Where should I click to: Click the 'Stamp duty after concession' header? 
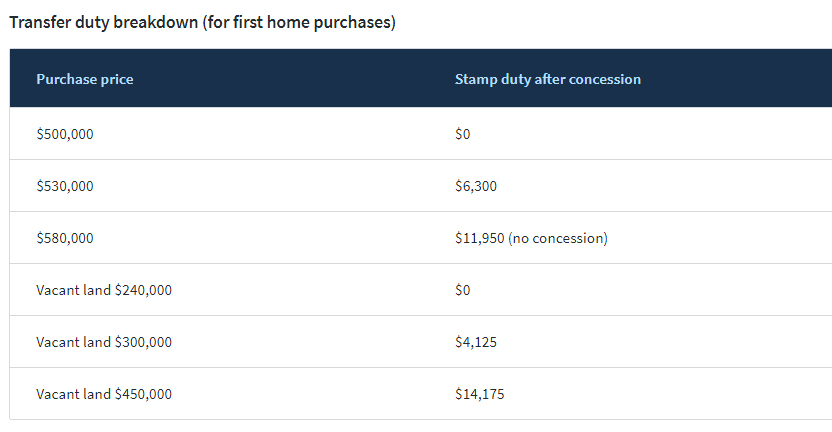pyautogui.click(x=547, y=79)
